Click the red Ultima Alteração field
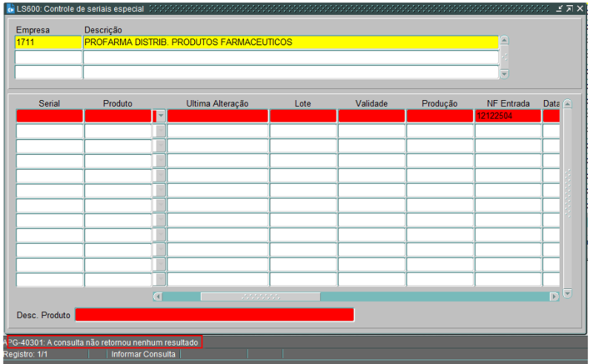The width and height of the screenshot is (590, 364). click(x=217, y=116)
